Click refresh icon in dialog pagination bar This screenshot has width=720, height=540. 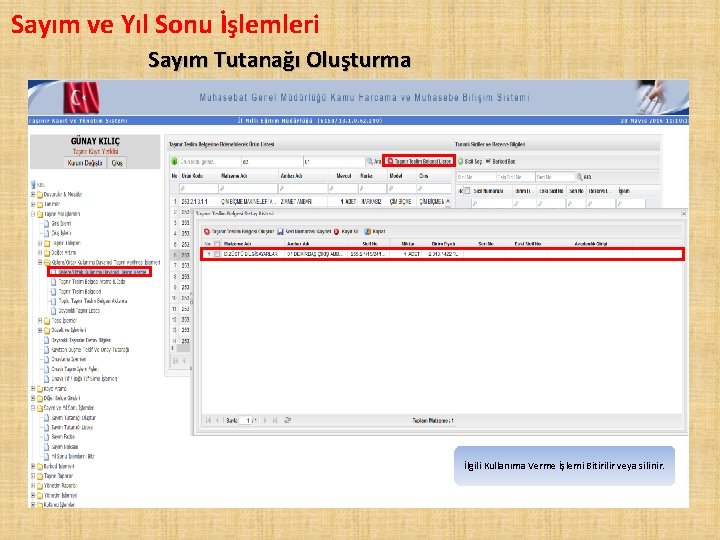[287, 420]
